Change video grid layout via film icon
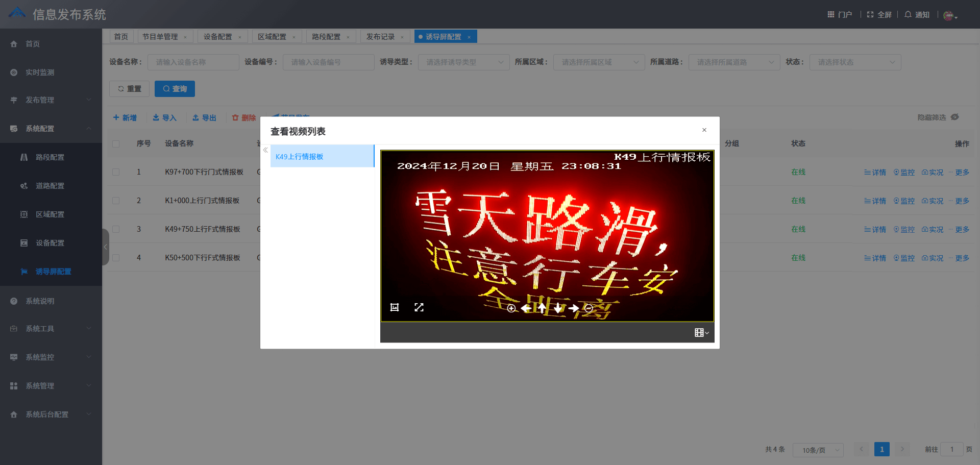980x465 pixels. 700,332
